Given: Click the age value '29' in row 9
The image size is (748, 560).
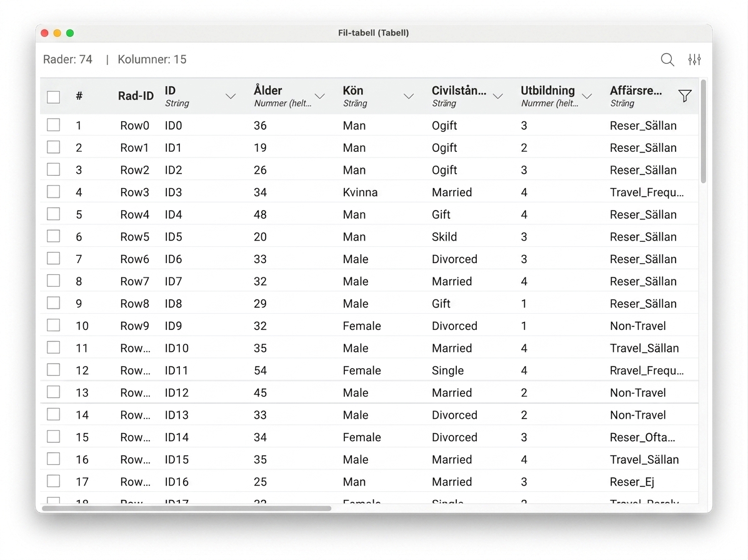Looking at the screenshot, I should 260,304.
